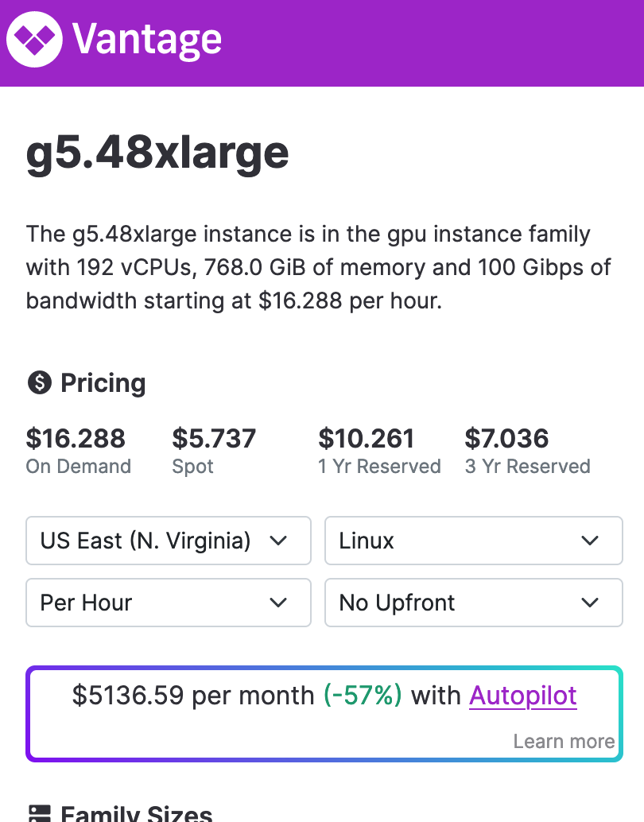The image size is (644, 822).
Task: Click the $10.261 1 Yr Reserved price
Action: [367, 438]
